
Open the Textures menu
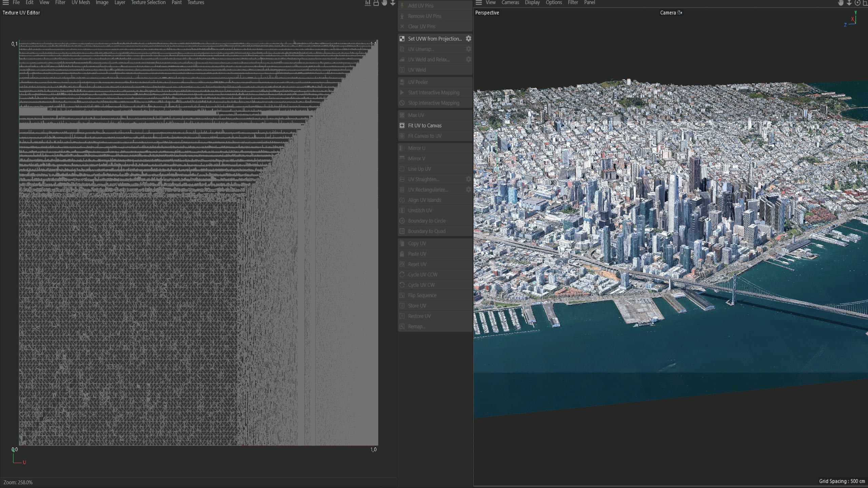(x=196, y=3)
